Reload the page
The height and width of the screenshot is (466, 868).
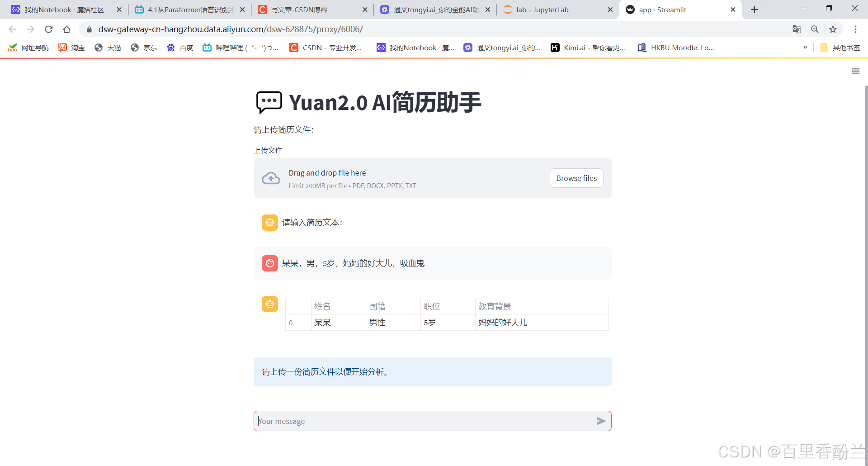[x=49, y=29]
